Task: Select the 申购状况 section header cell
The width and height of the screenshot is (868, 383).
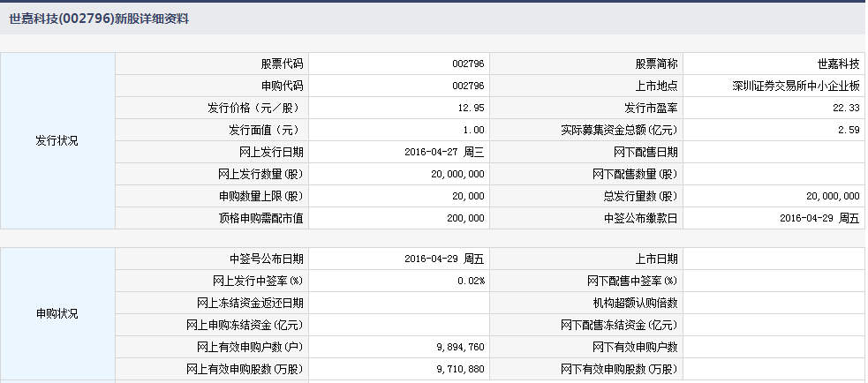Action: 57,314
